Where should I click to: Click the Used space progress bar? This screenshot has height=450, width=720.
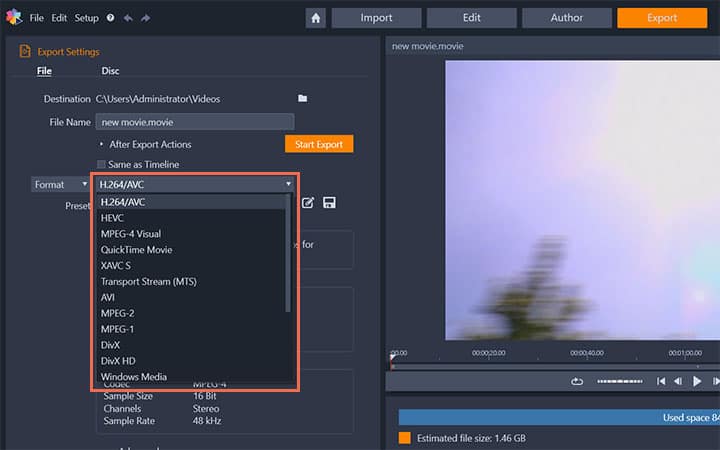tap(559, 417)
